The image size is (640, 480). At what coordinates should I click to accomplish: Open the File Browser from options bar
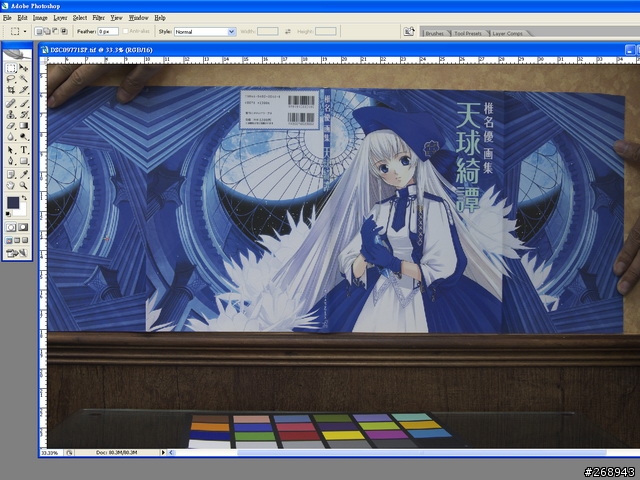tap(409, 31)
